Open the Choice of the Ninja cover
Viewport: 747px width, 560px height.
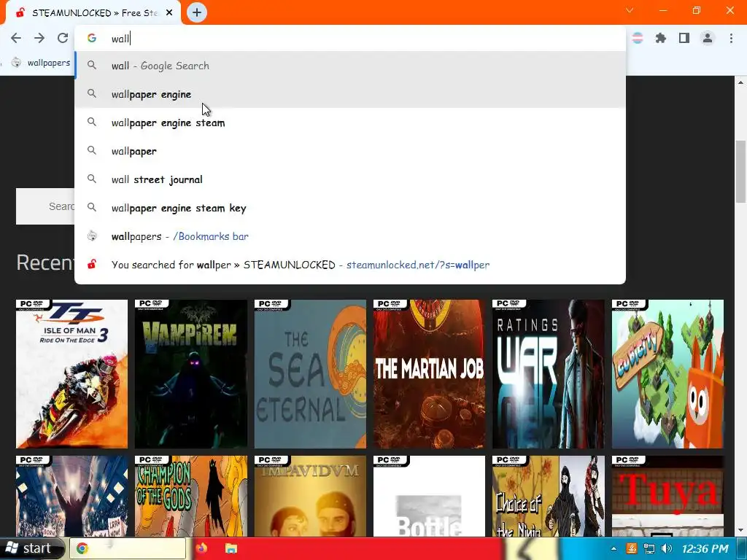(x=549, y=496)
